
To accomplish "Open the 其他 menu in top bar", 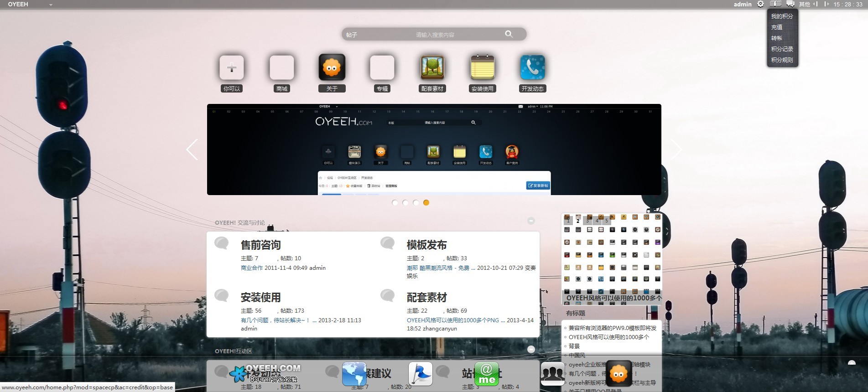I will pyautogui.click(x=805, y=4).
